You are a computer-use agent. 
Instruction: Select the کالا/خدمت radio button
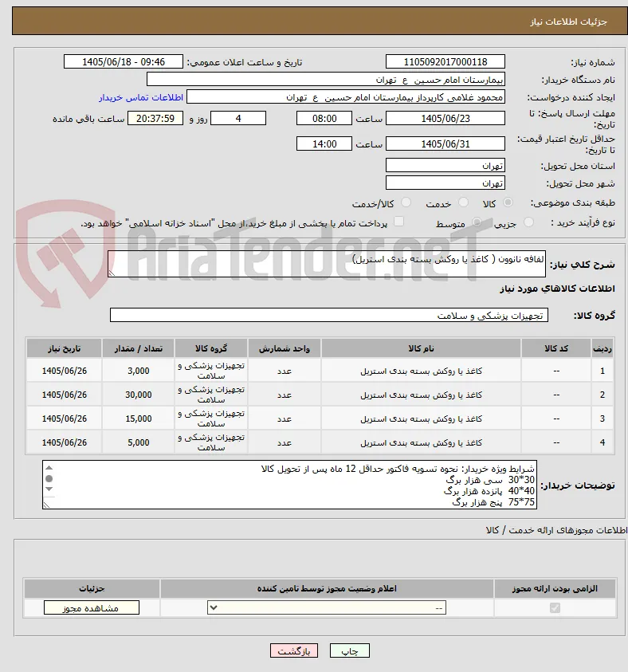pyautogui.click(x=406, y=202)
